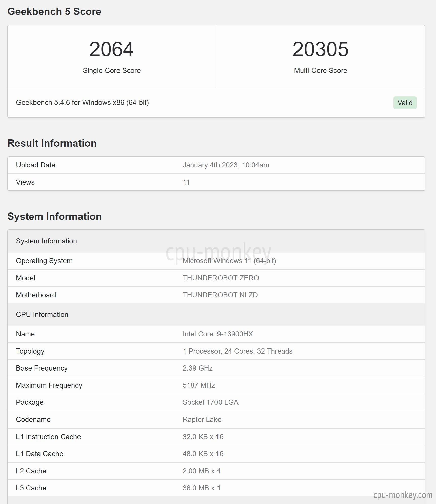436x504 pixels.
Task: Click the Name label in CPU table
Action: [x=25, y=334]
